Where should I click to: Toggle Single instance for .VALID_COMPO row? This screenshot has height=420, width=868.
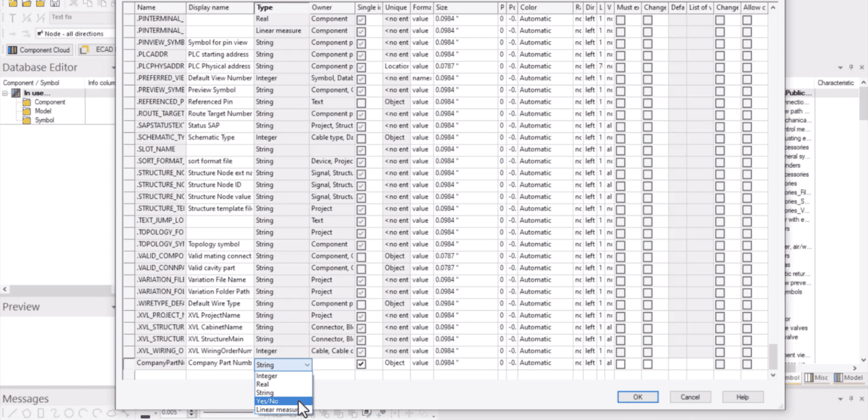(361, 257)
